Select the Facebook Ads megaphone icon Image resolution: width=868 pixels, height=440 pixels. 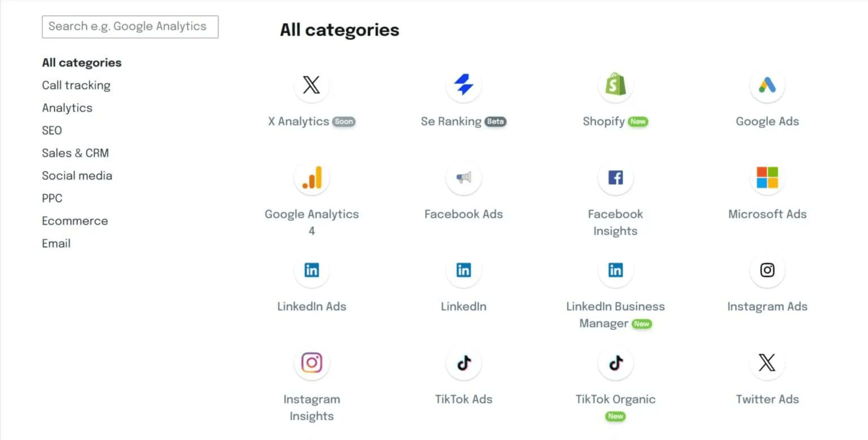(x=463, y=178)
